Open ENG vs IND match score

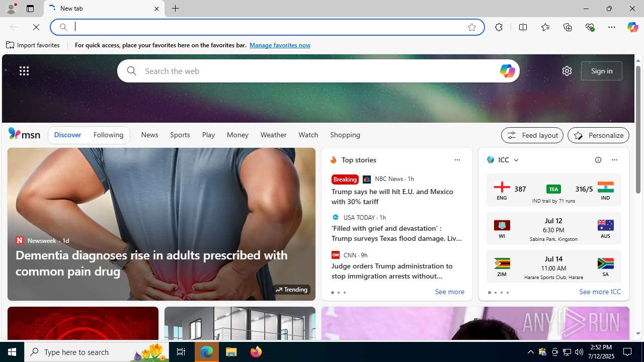[553, 190]
